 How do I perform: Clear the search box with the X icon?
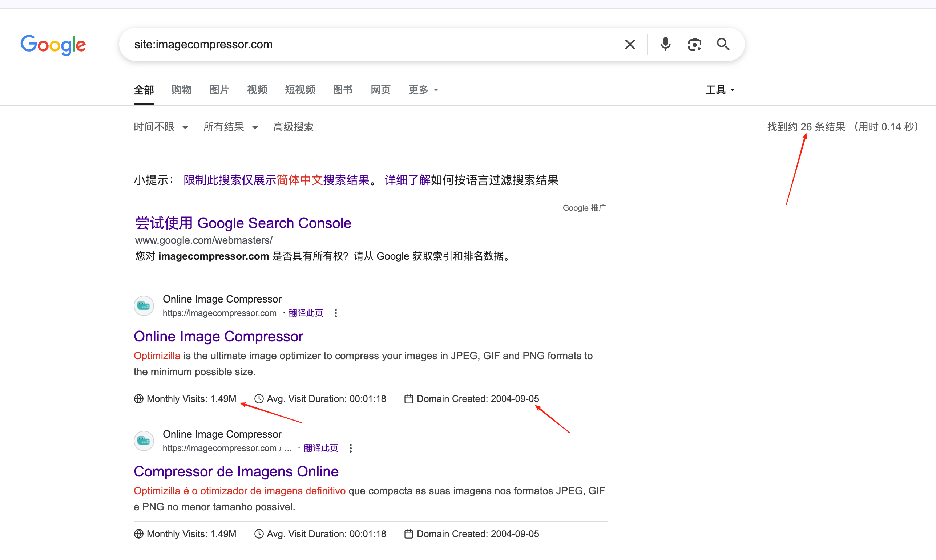pyautogui.click(x=629, y=45)
